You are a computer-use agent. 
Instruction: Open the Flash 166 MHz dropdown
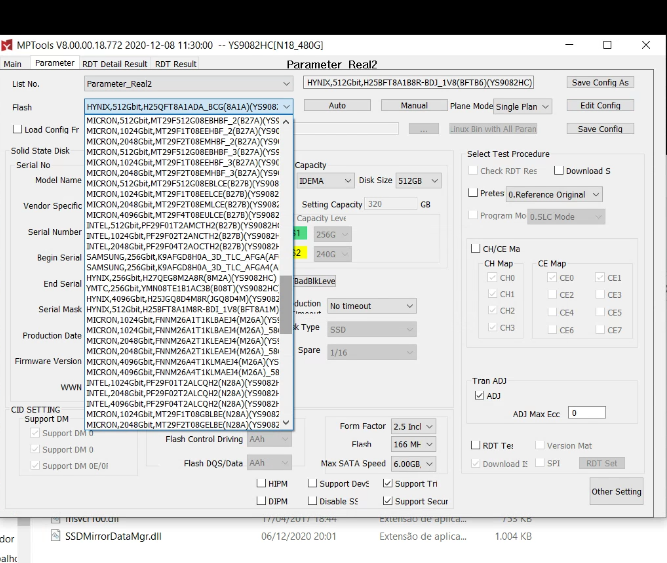(x=413, y=444)
